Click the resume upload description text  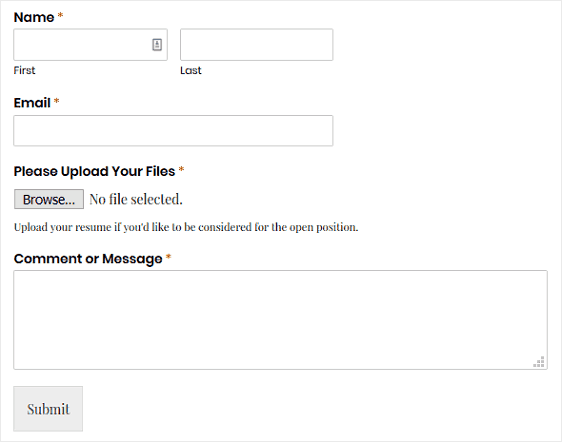tap(186, 227)
